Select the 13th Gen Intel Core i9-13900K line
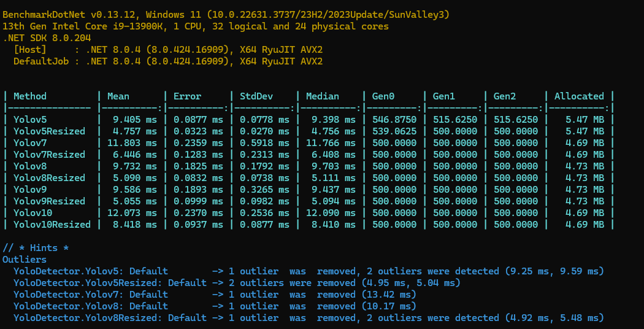The image size is (644, 329). tap(196, 27)
